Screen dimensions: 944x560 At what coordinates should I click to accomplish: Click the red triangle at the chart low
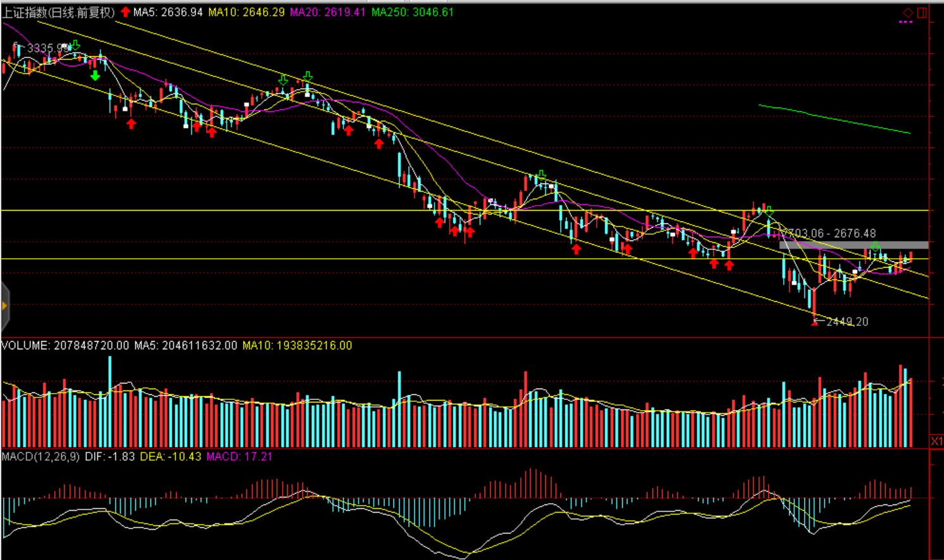click(814, 323)
